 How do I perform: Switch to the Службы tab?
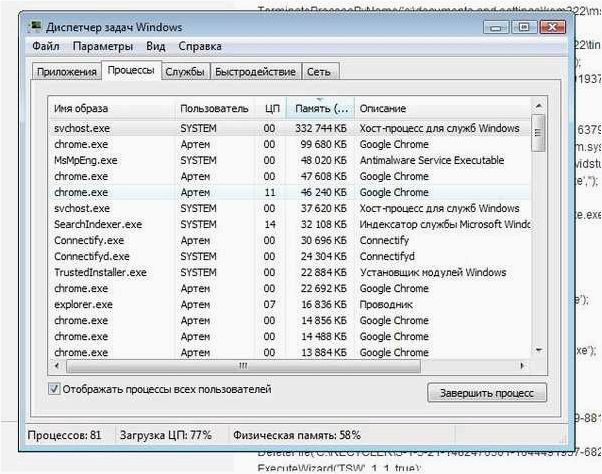pyautogui.click(x=185, y=72)
